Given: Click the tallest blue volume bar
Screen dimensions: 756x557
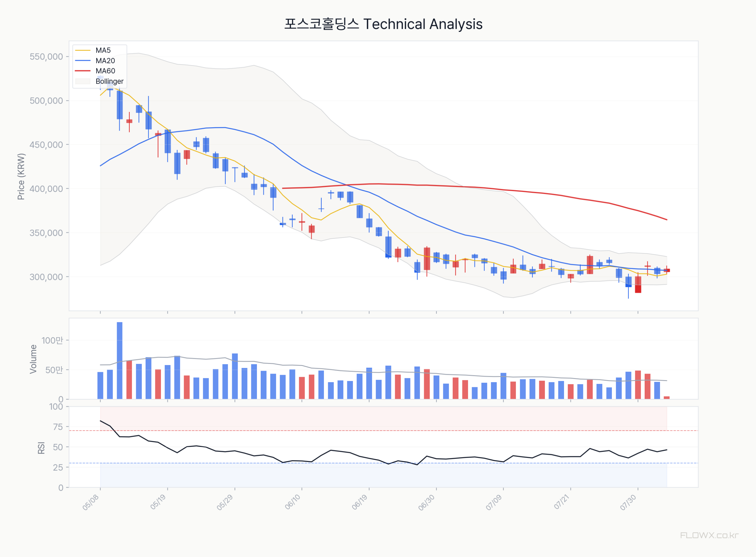Looking at the screenshot, I should (x=120, y=360).
